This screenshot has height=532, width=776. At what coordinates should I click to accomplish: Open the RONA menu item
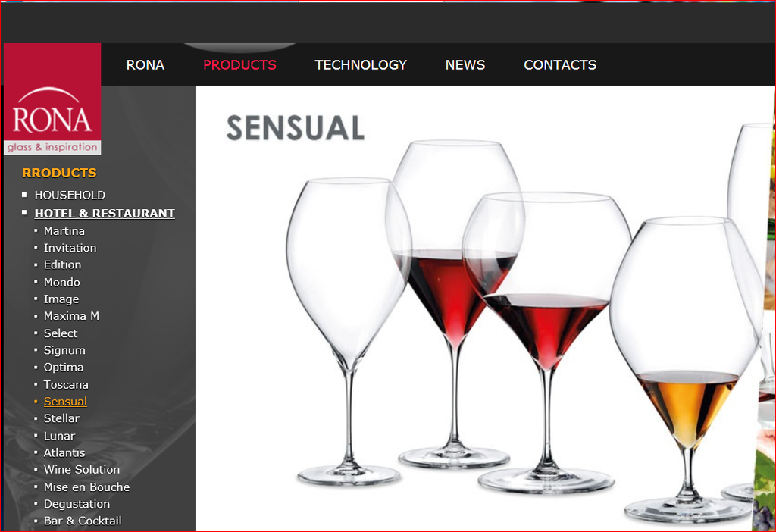pyautogui.click(x=145, y=65)
